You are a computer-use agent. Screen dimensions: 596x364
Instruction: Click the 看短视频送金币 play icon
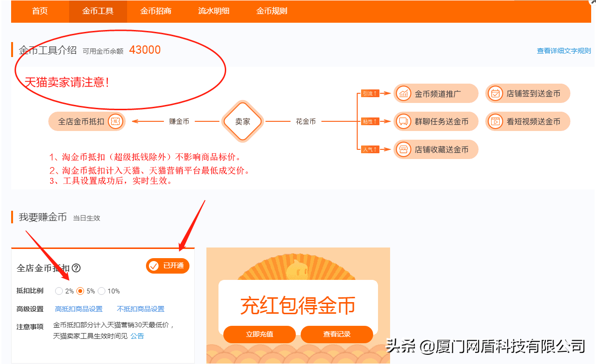click(495, 121)
